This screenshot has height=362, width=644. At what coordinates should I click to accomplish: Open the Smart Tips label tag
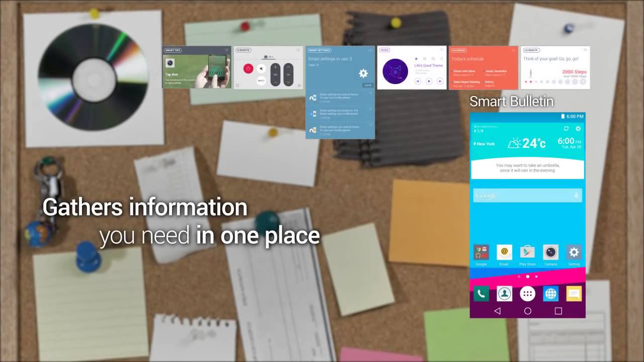173,50
